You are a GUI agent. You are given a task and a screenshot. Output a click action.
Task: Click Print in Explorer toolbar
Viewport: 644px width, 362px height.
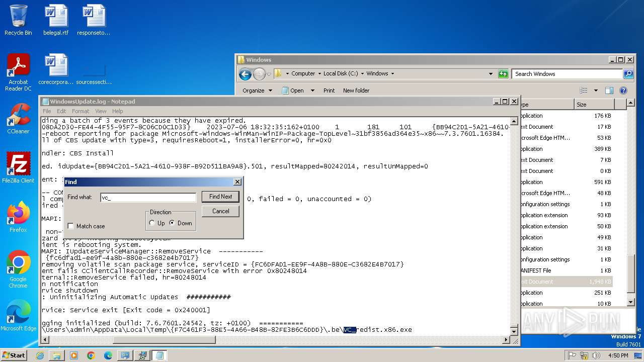[x=329, y=90]
